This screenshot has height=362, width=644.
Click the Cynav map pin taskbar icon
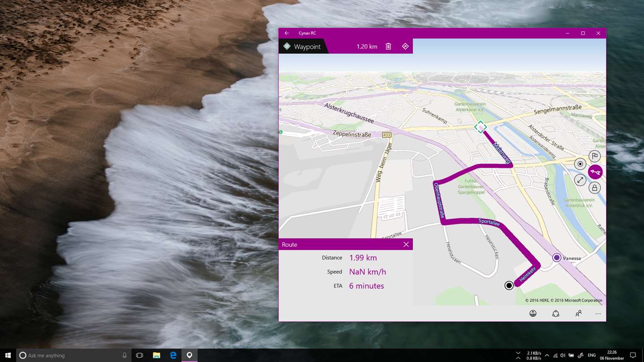tap(190, 355)
